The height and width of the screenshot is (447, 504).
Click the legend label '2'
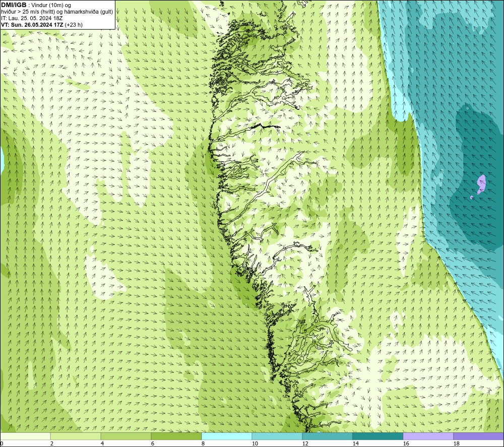point(52,444)
